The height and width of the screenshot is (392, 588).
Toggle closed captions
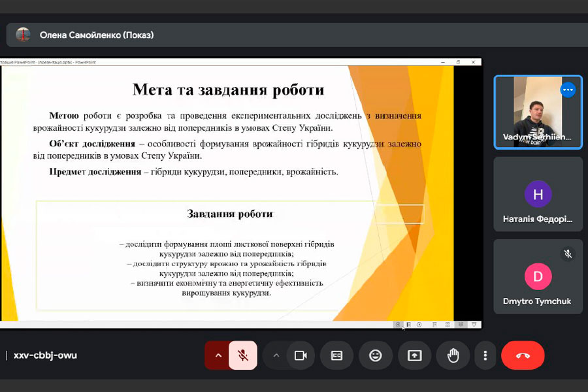[x=337, y=355]
